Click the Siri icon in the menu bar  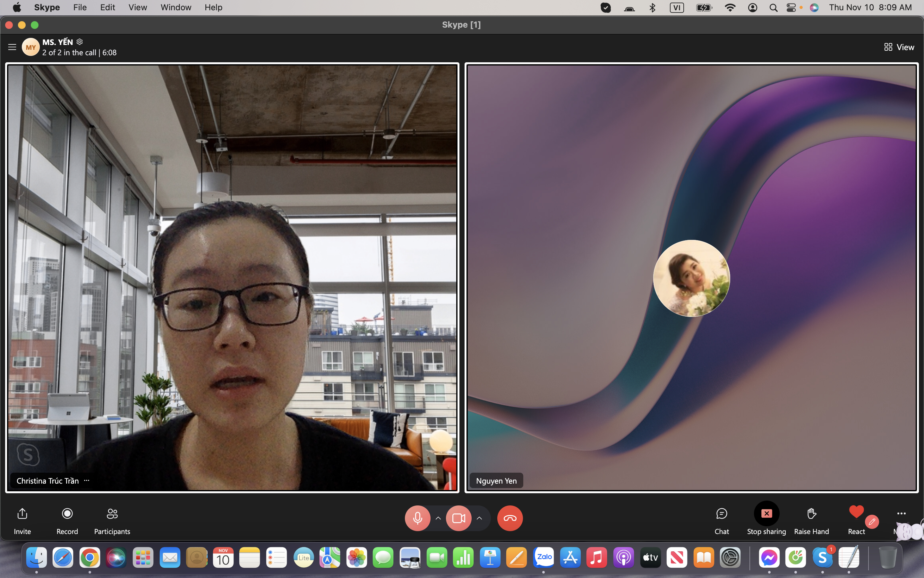pyautogui.click(x=814, y=8)
